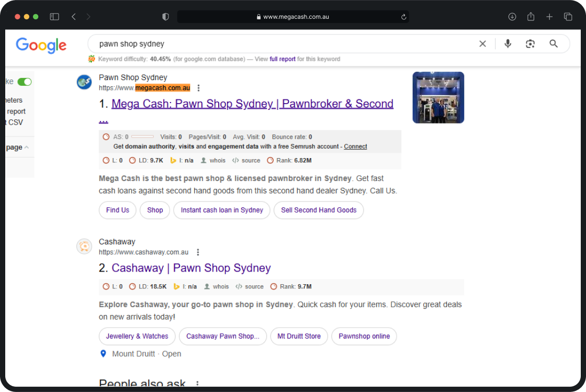Click whois in the Cashaway metrics row

217,287
